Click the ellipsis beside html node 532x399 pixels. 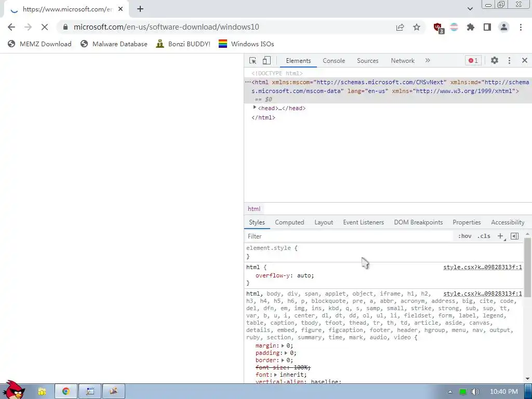coord(248,82)
